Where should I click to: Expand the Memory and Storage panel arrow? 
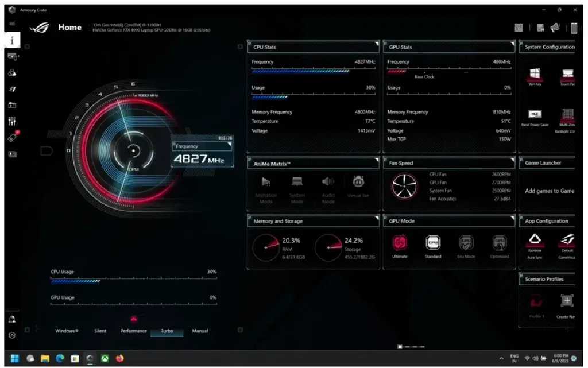pyautogui.click(x=376, y=218)
